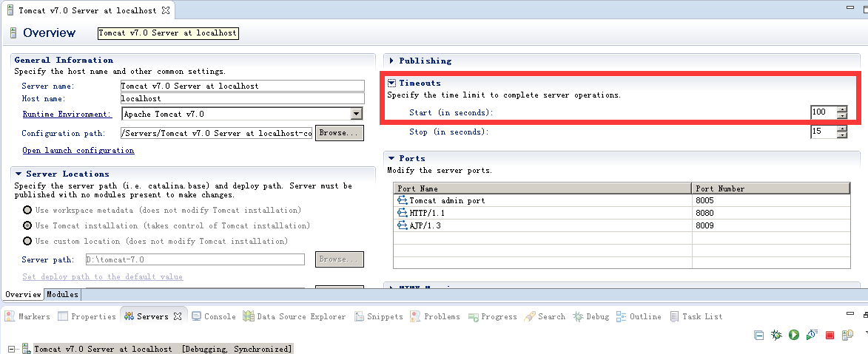Viewport: 868px width, 354px height.
Task: Collapse the Timeouts section
Action: [392, 83]
